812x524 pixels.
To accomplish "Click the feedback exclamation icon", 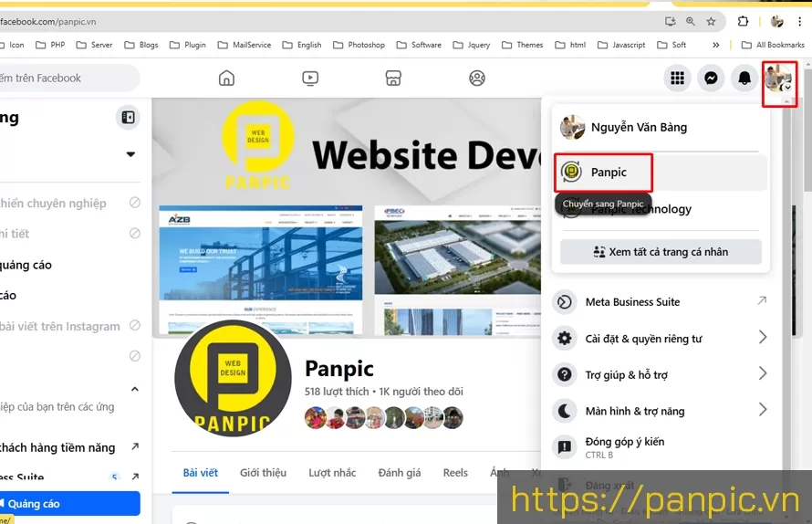I will (x=565, y=446).
